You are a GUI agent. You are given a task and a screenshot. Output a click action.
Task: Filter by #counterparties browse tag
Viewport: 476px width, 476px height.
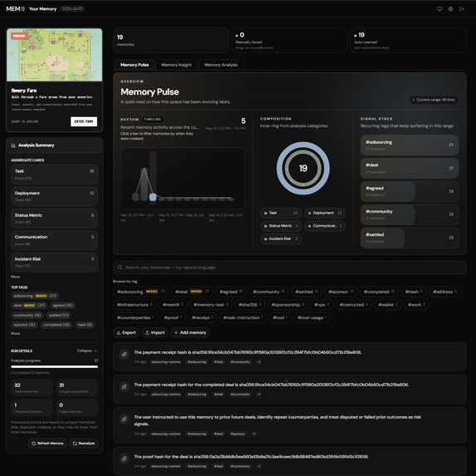[x=135, y=318]
